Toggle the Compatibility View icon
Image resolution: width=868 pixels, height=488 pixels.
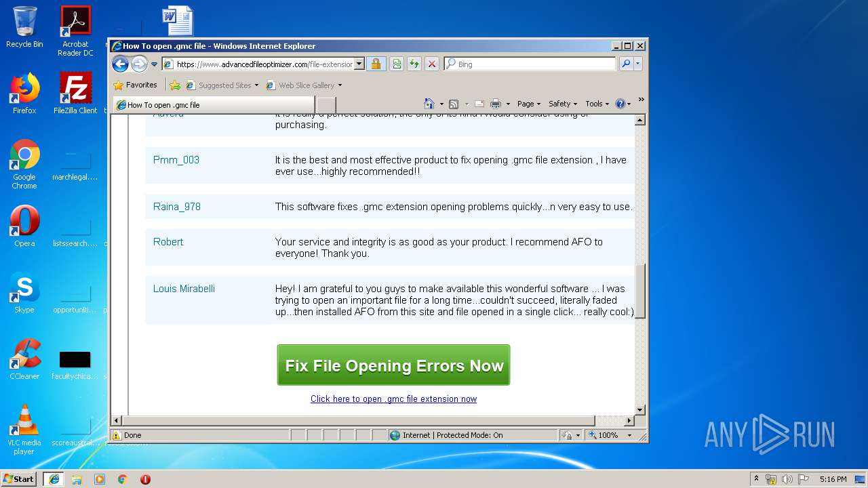397,64
